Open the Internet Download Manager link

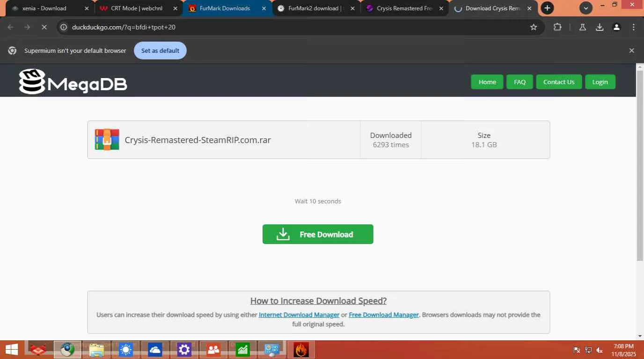pos(299,315)
